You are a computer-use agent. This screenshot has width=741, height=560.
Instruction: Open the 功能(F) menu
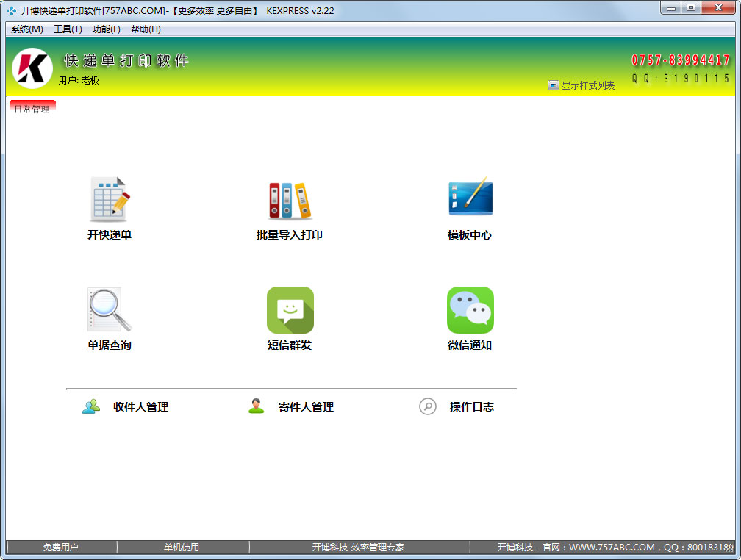coord(107,29)
